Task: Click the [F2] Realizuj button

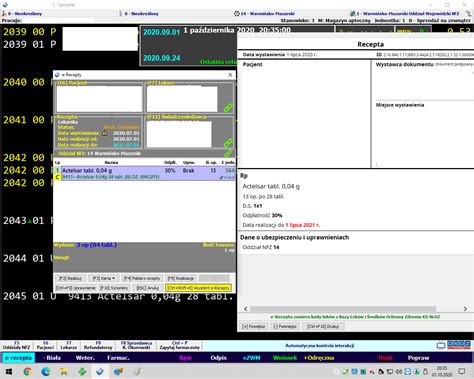Action: coord(70,278)
